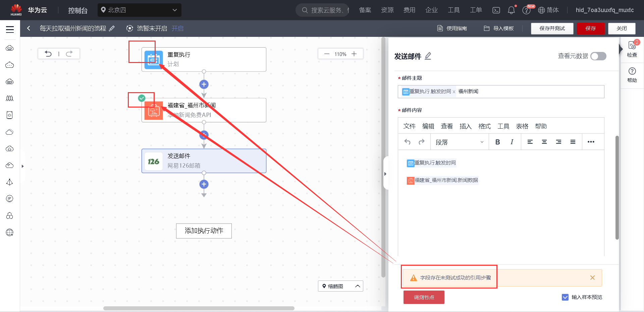Collapse the far-right tools panel arrow
Screen dimensions: 644x312
point(621,49)
